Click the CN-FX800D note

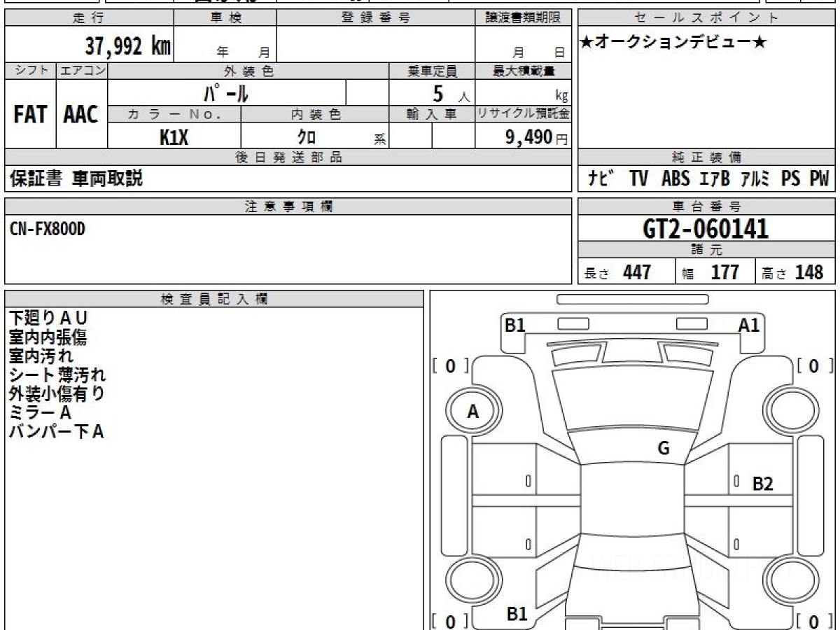tap(47, 229)
